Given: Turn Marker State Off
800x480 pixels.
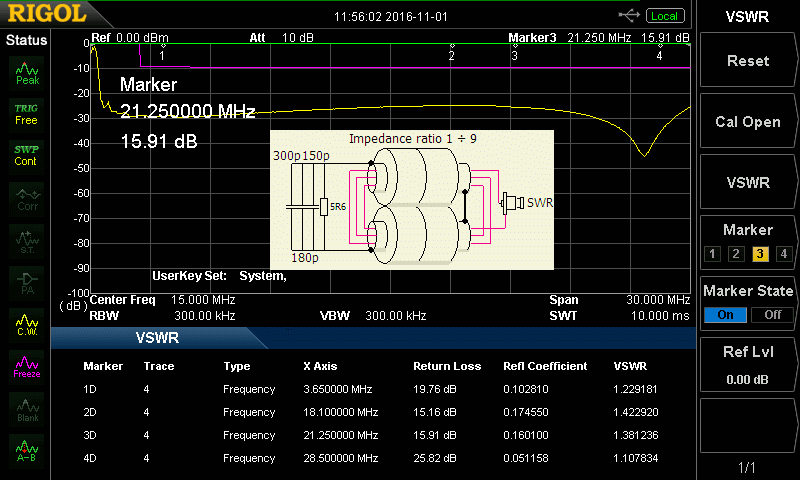Looking at the screenshot, I should [771, 314].
